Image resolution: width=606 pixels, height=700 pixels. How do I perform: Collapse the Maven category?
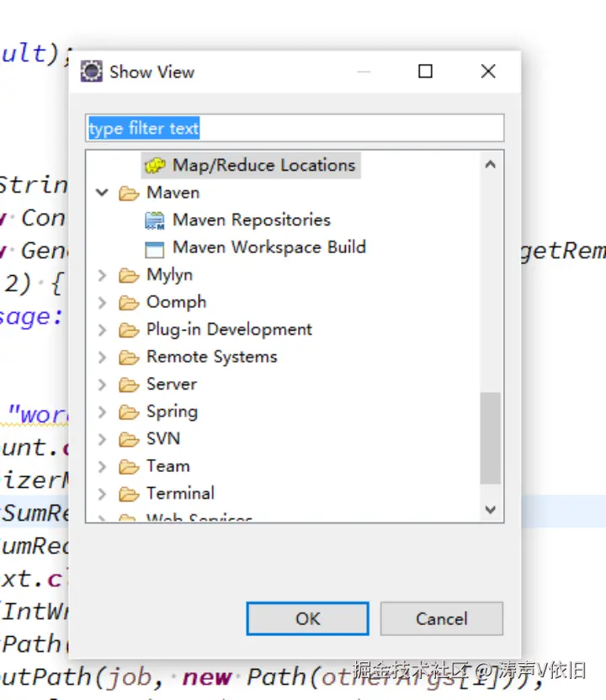pyautogui.click(x=103, y=193)
